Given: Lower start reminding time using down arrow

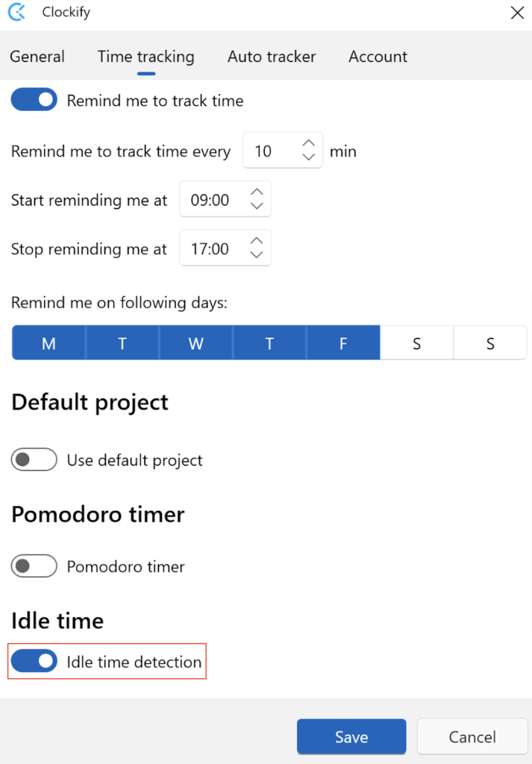Looking at the screenshot, I should point(257,206).
